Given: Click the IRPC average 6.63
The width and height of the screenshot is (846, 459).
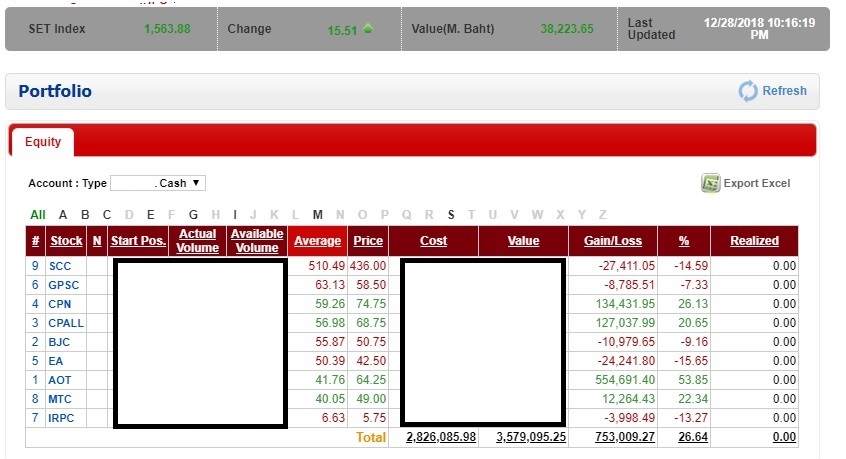Looking at the screenshot, I should coord(333,418).
